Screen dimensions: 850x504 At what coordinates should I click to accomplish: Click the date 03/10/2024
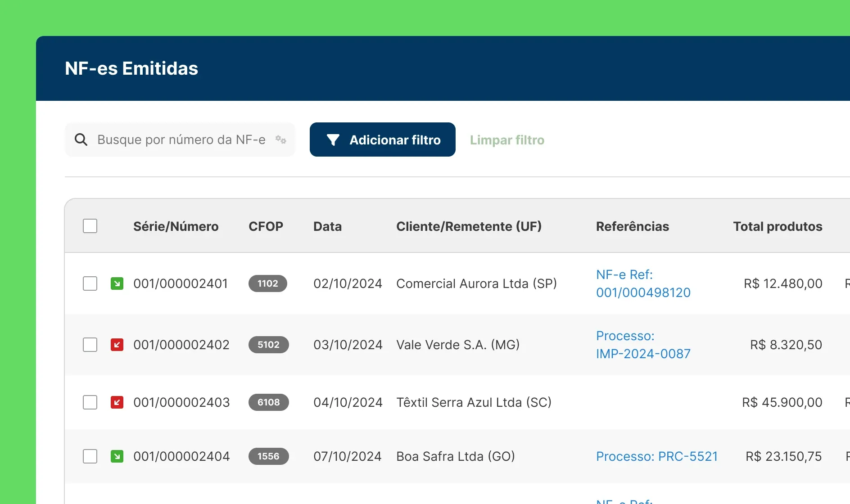point(348,345)
